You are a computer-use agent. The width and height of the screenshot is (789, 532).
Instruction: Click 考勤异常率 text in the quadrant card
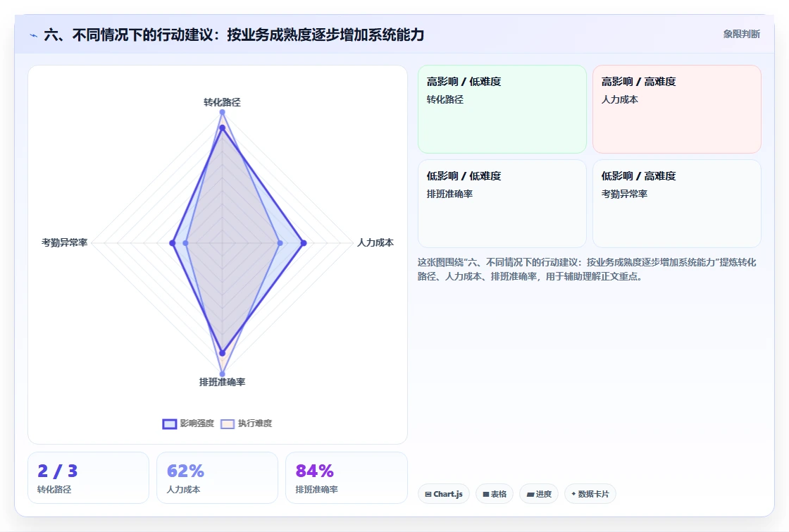coord(624,194)
